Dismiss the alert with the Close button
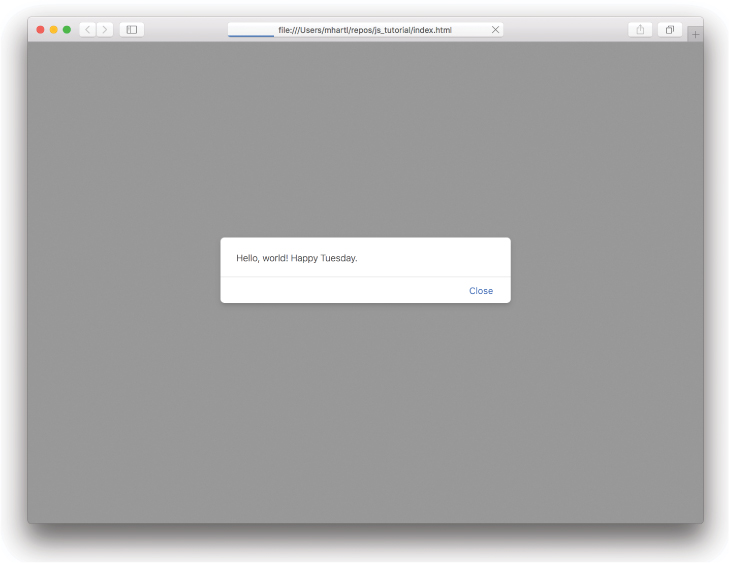The image size is (729, 563). (x=481, y=291)
